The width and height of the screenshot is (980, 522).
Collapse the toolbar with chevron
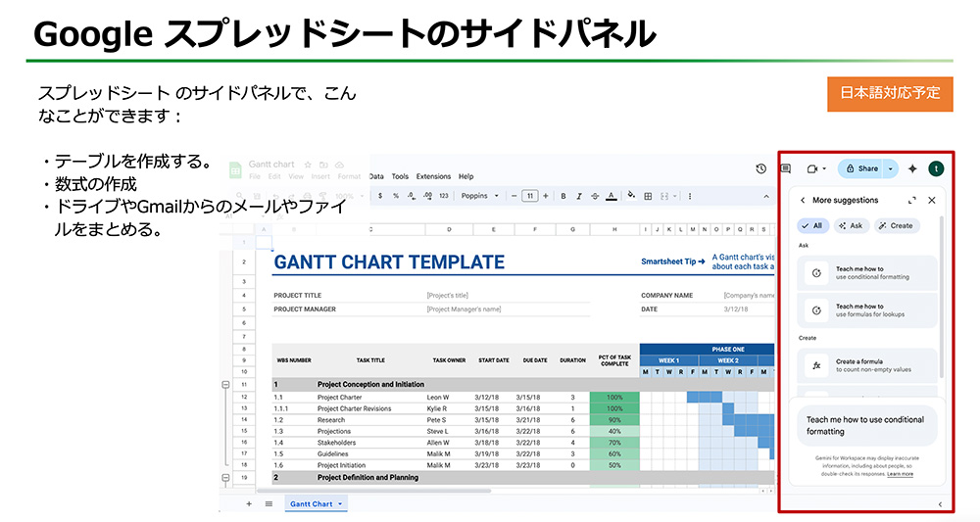[766, 196]
